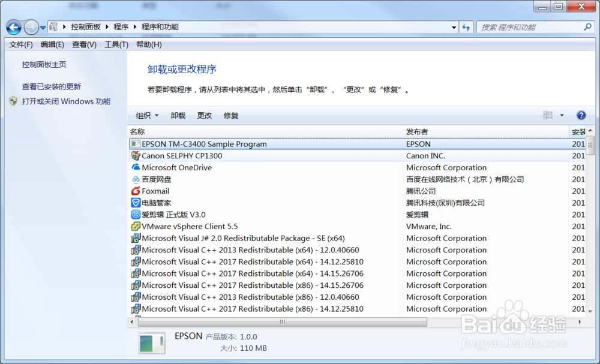The width and height of the screenshot is (600, 364).
Task: Open the 帮助(H) menu
Action: (149, 45)
